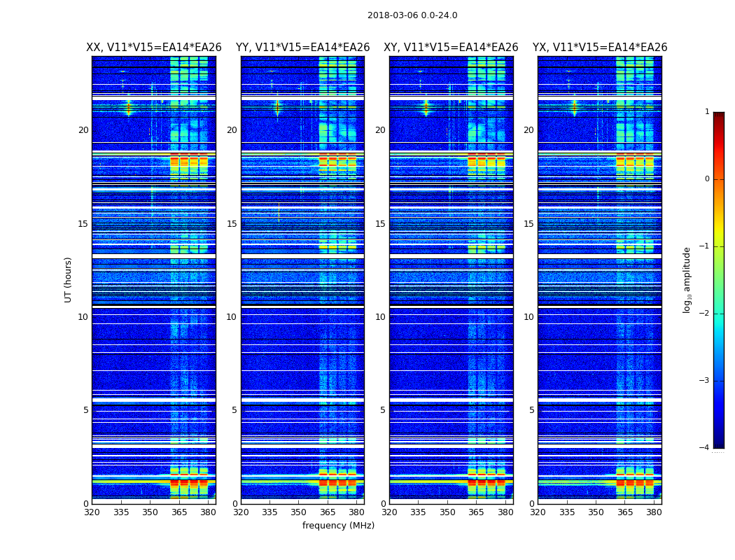
Task: Open the YX spectrogram plot
Action: point(599,280)
